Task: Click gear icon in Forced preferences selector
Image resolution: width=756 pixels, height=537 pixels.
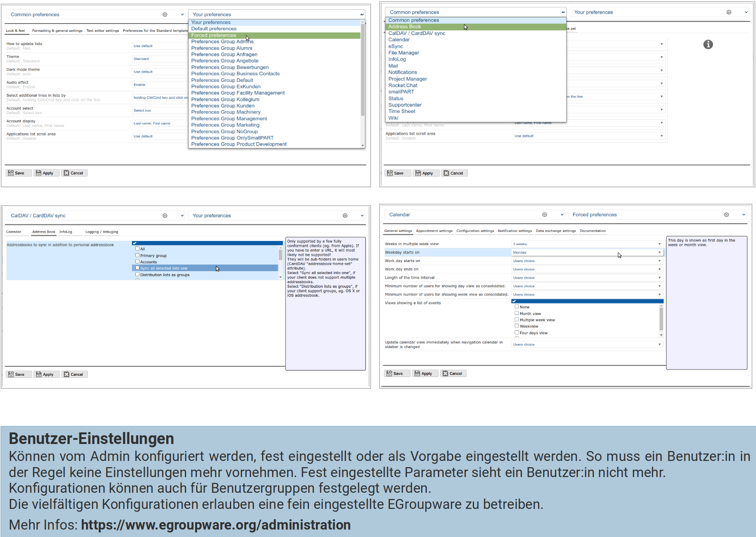Action: tap(726, 215)
